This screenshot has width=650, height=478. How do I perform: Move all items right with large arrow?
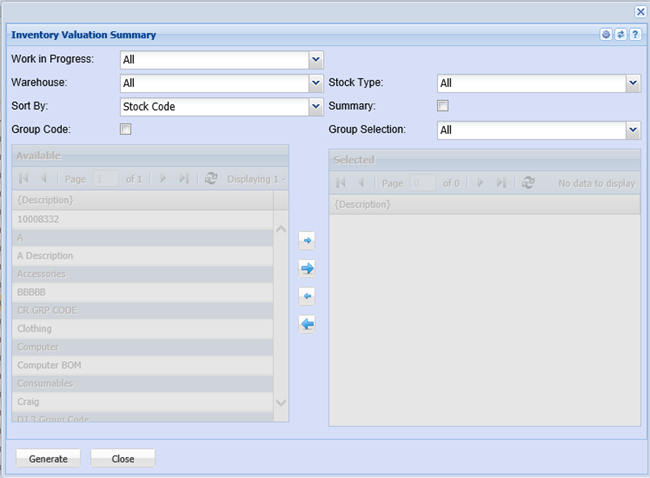pos(307,268)
